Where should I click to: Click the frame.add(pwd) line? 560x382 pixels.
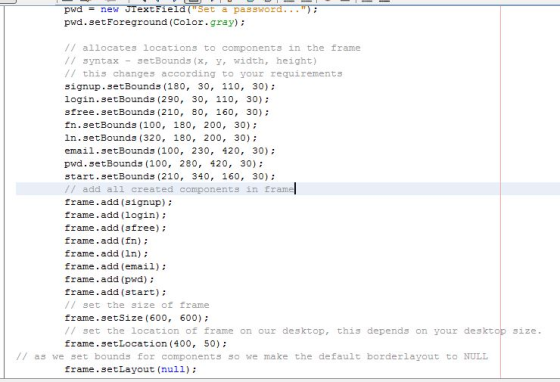[109, 279]
